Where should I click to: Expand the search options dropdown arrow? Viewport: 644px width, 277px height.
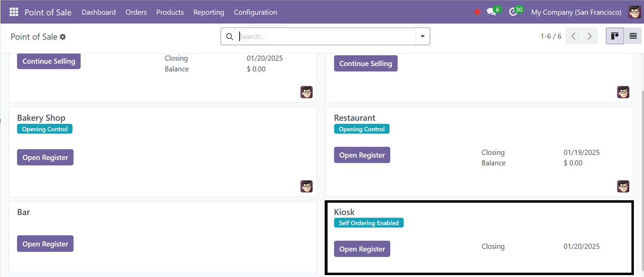423,36
